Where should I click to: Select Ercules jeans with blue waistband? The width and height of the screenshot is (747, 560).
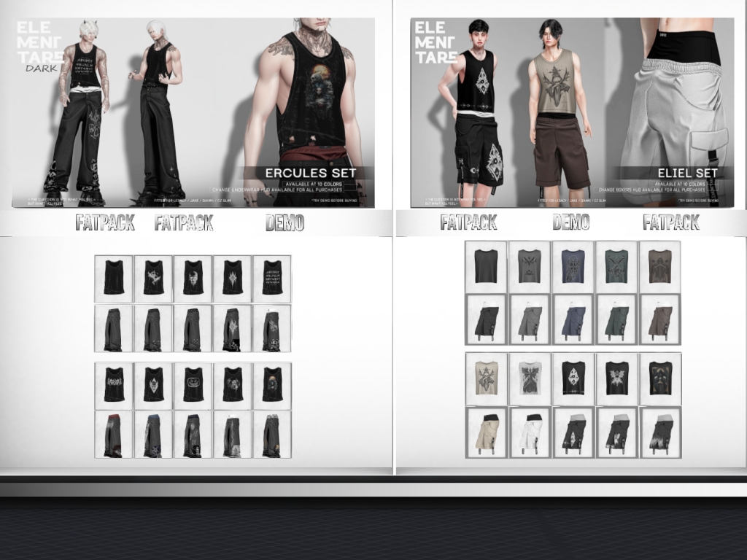pos(153,435)
